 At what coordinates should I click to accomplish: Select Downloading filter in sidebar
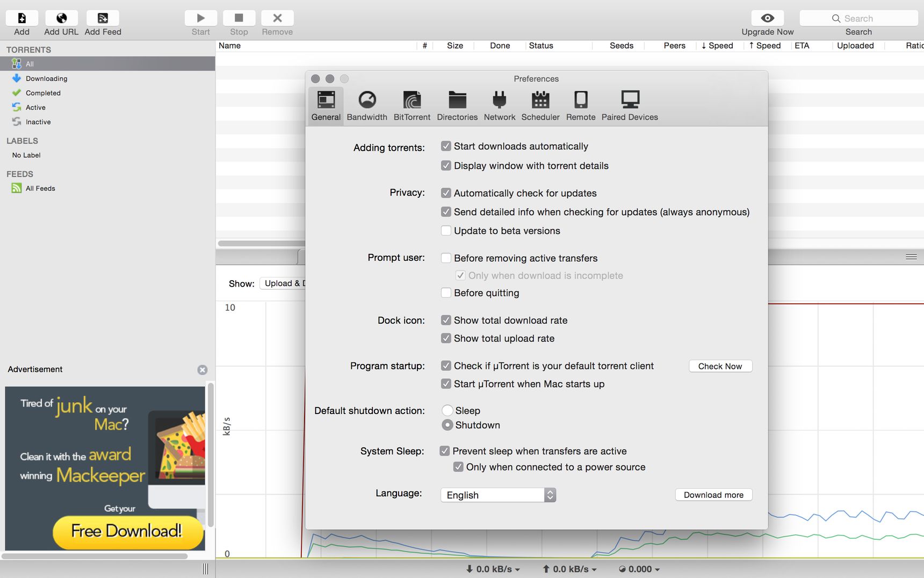[x=107, y=79]
